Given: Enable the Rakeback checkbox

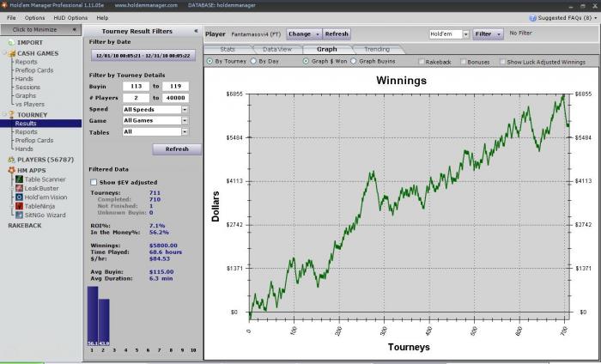Looking at the screenshot, I should pyautogui.click(x=422, y=62).
